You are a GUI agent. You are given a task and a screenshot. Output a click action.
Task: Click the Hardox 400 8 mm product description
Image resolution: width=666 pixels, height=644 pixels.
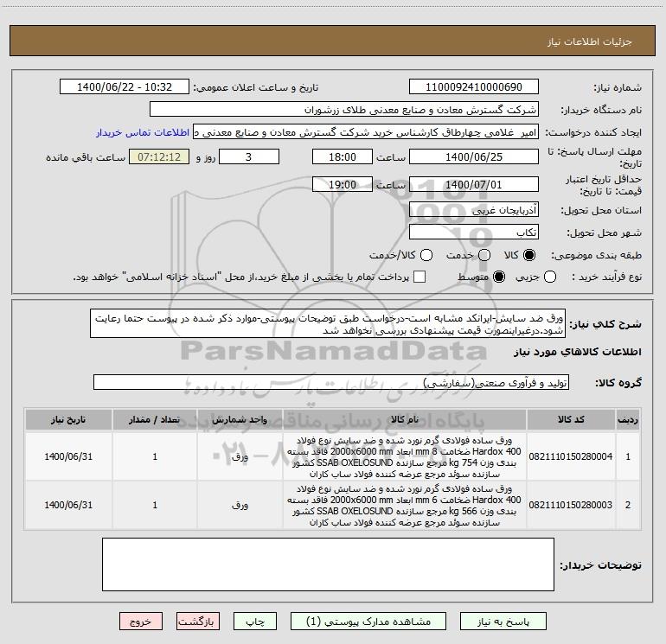[x=405, y=456]
